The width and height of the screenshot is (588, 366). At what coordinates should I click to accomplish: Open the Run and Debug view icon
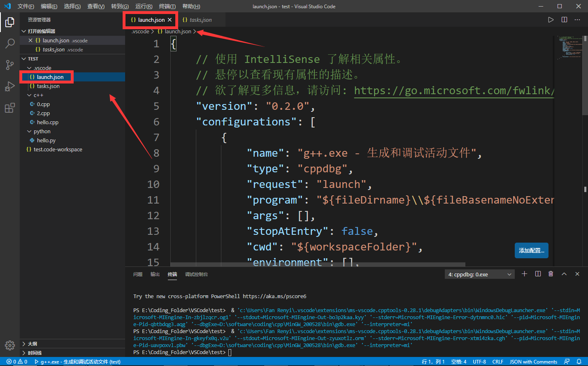(x=10, y=86)
